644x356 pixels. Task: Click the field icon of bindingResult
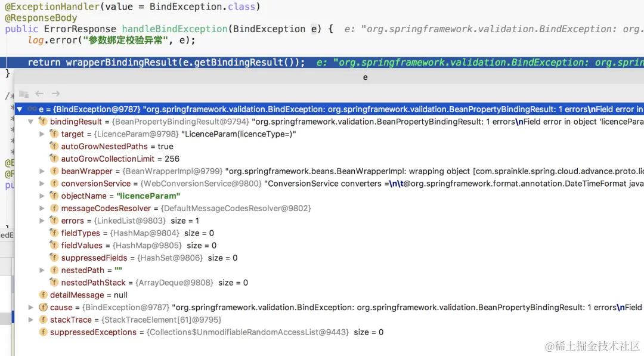(43, 122)
